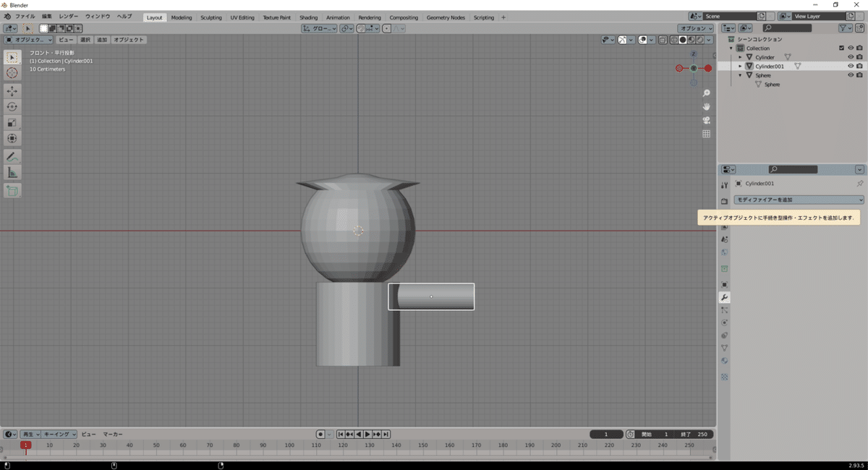868x470 pixels.
Task: Open the Options dropdown in viewport
Action: [x=697, y=28]
